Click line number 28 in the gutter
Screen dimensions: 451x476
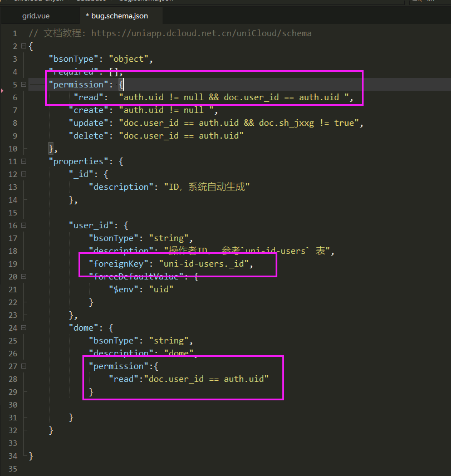[12, 379]
